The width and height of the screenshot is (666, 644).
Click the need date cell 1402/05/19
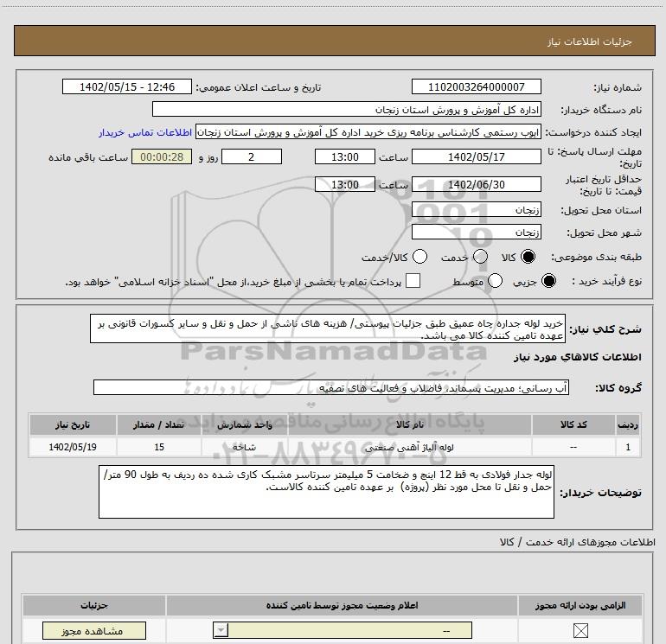(x=73, y=447)
